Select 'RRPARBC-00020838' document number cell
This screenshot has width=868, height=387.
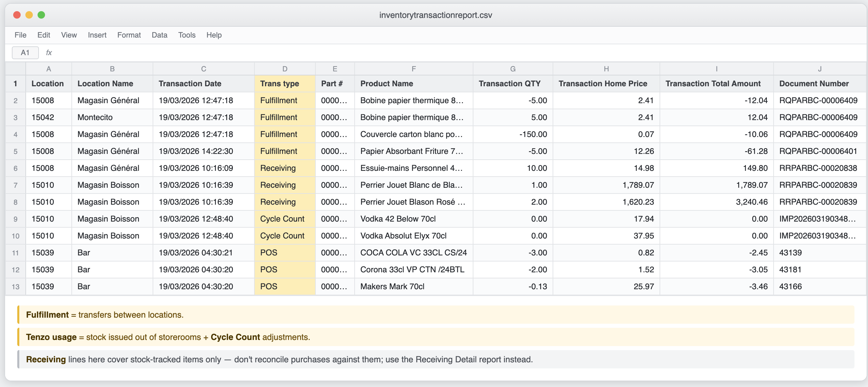point(820,168)
